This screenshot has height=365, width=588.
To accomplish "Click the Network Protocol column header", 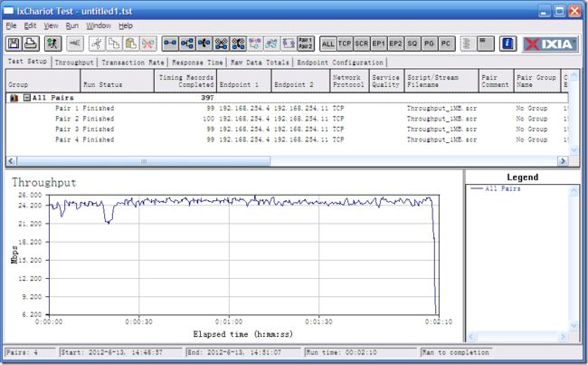I will pyautogui.click(x=349, y=81).
